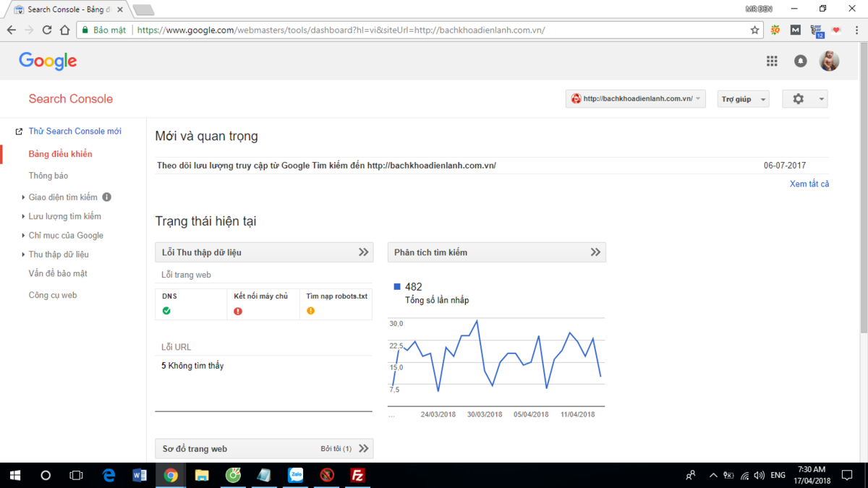Viewport: 868px width, 488px height.
Task: Open Lỗi Thu thập dữ liệu double-arrow
Action: [364, 252]
